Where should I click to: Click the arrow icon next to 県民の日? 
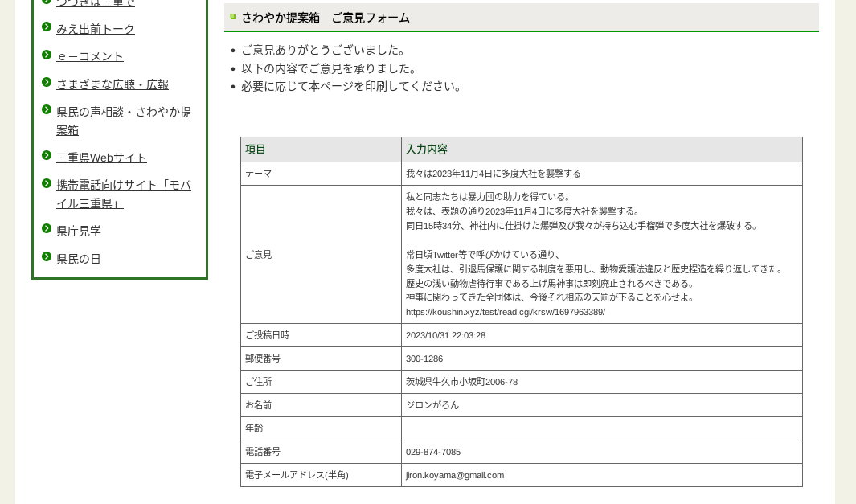click(x=47, y=257)
